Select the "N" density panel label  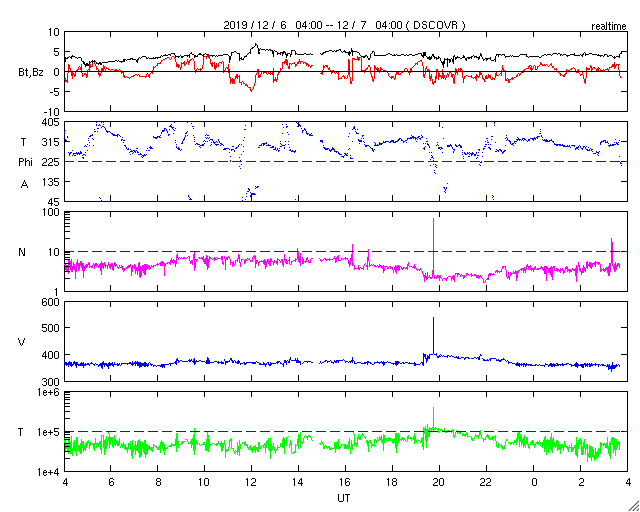coord(21,252)
